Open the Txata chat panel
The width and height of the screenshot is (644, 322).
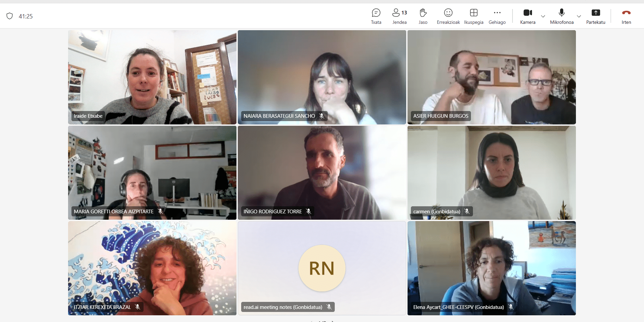(x=376, y=16)
